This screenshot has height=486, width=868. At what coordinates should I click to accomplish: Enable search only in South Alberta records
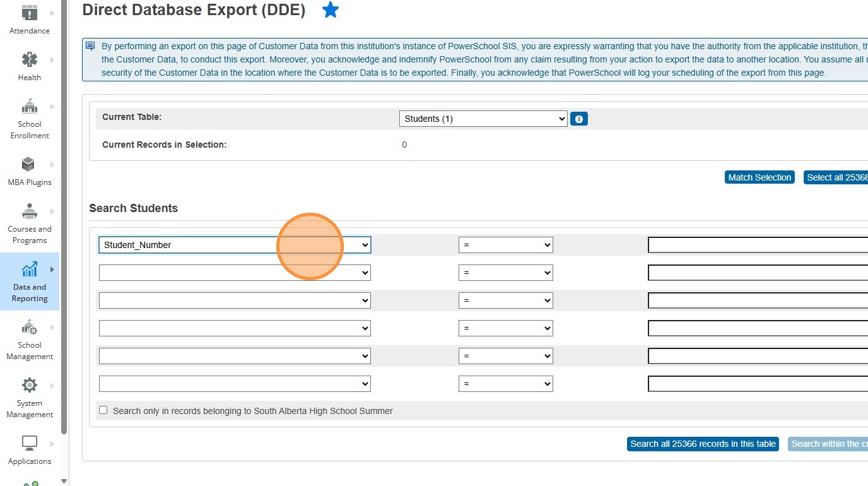pos(103,410)
